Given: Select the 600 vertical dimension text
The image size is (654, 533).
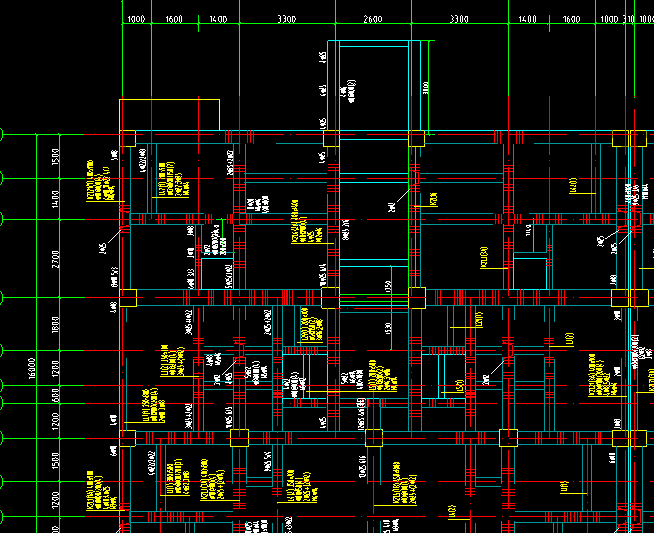Looking at the screenshot, I should 55,395.
